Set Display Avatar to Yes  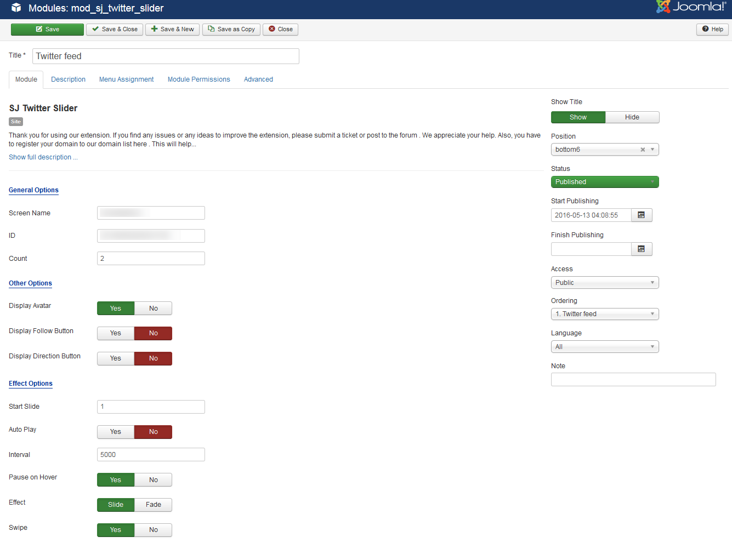[116, 308]
